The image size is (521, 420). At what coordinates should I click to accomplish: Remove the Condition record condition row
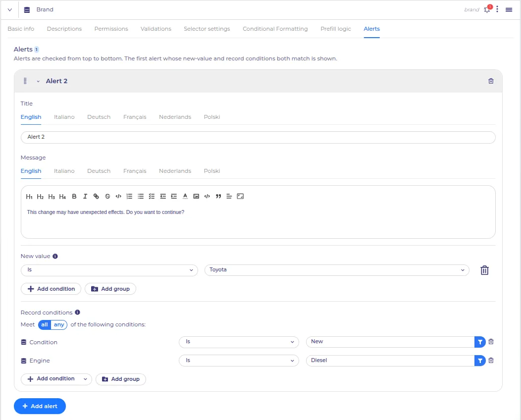pos(491,342)
